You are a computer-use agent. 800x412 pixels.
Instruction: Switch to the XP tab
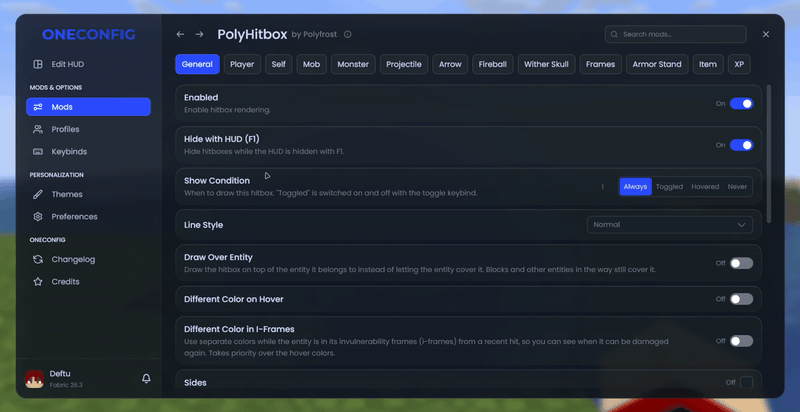(x=739, y=64)
